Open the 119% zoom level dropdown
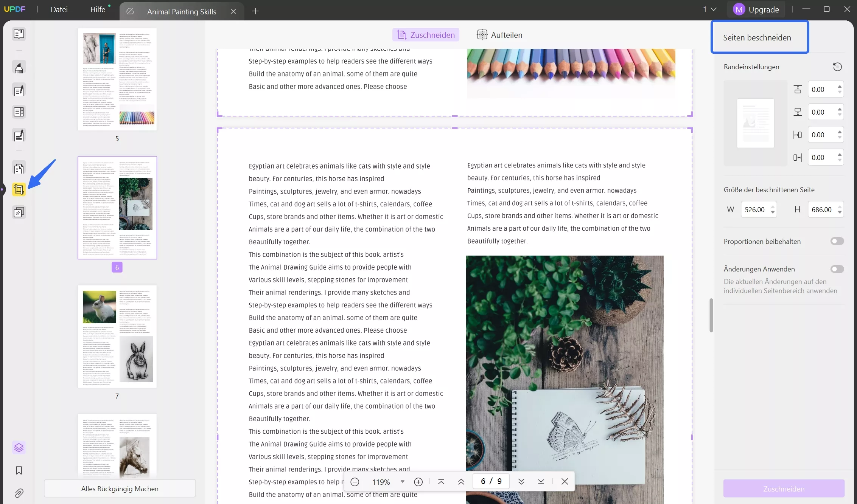The height and width of the screenshot is (504, 857). pyautogui.click(x=403, y=482)
